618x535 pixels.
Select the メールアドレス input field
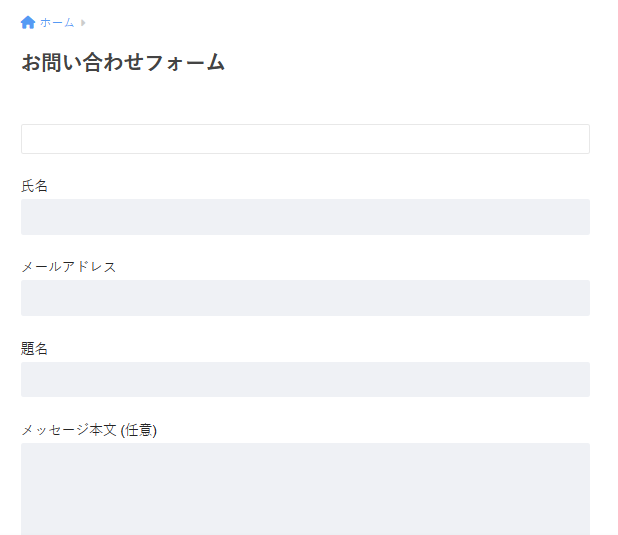[x=305, y=298]
